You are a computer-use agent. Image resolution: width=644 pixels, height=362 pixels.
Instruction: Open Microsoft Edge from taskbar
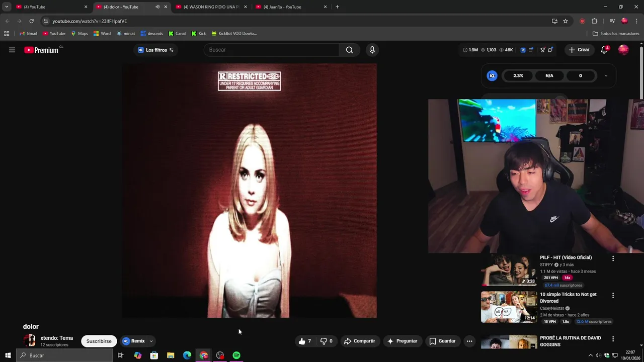pyautogui.click(x=187, y=355)
